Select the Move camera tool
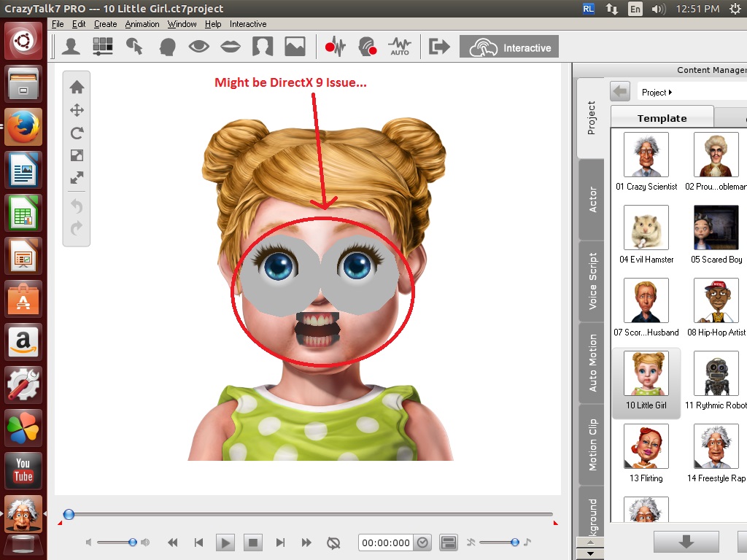747x560 pixels. 77,111
